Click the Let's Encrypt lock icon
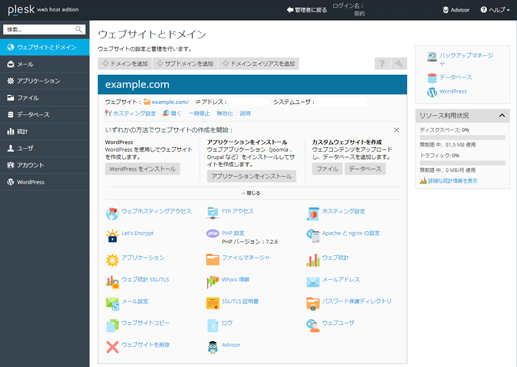Viewport: 517px width, 367px height. coord(112,236)
